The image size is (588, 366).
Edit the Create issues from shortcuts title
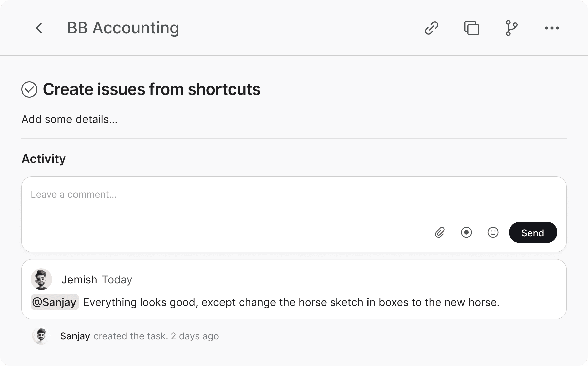(x=152, y=89)
